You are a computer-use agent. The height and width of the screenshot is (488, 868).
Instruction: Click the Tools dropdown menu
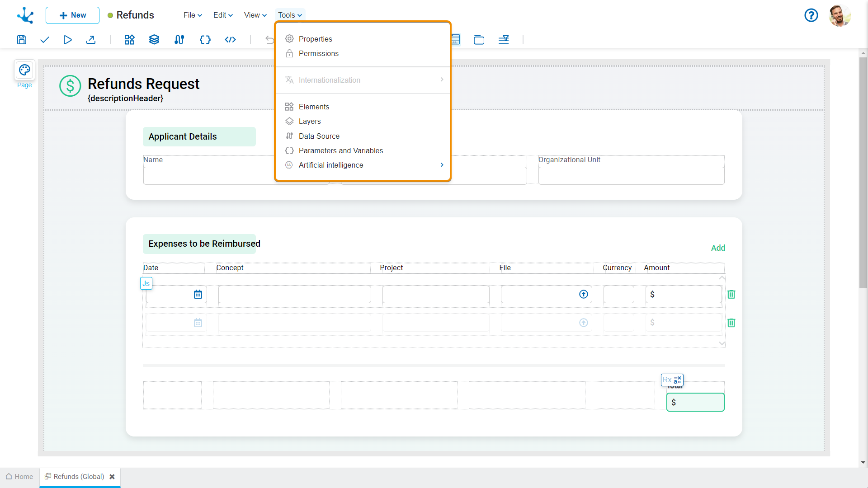[x=290, y=15]
